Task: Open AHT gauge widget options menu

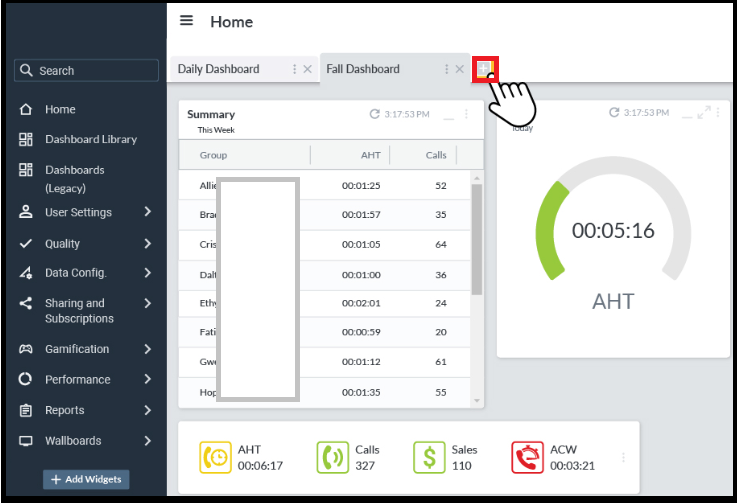Action: click(x=718, y=112)
